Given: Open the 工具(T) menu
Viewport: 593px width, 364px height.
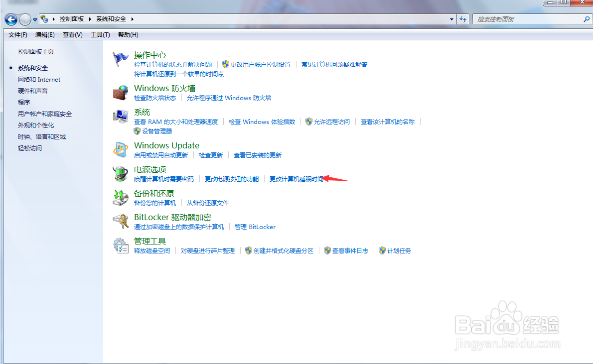Looking at the screenshot, I should click(100, 35).
